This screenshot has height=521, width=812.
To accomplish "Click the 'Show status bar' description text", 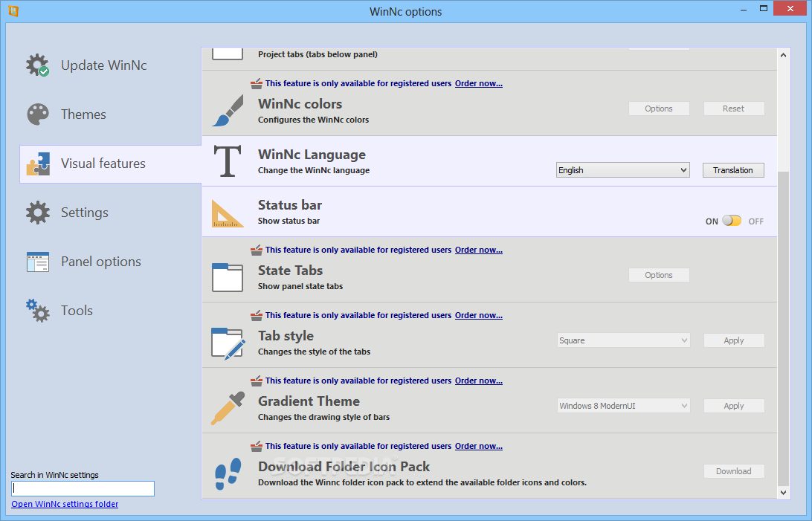I will click(289, 221).
